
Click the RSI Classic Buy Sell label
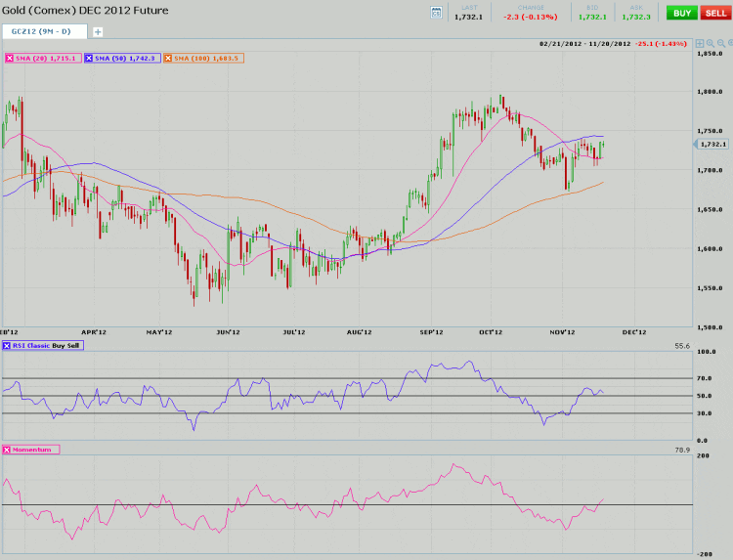[47, 347]
